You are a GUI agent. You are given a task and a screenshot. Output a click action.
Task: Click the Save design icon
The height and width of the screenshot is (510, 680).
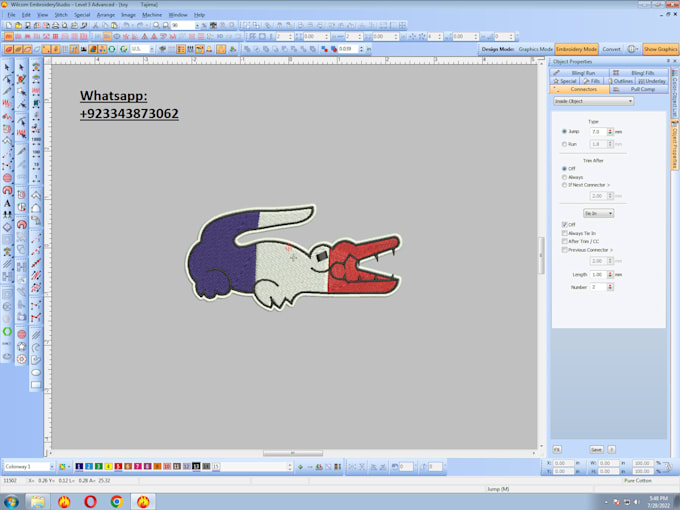(28, 26)
